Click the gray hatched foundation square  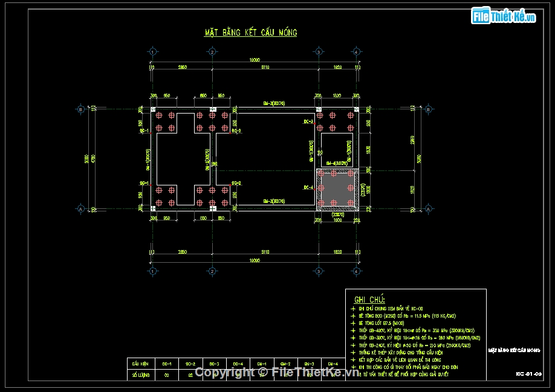pyautogui.click(x=337, y=190)
